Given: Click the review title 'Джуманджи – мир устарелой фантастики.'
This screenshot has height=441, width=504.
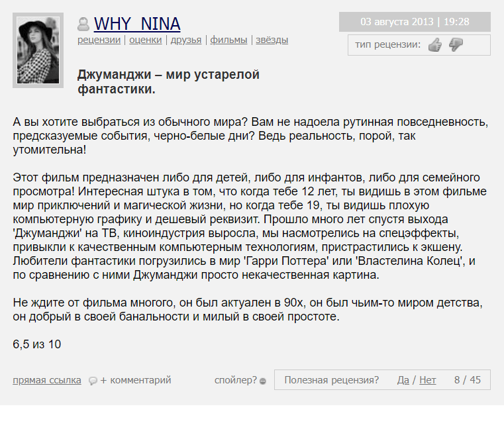Looking at the screenshot, I should click(x=168, y=81).
